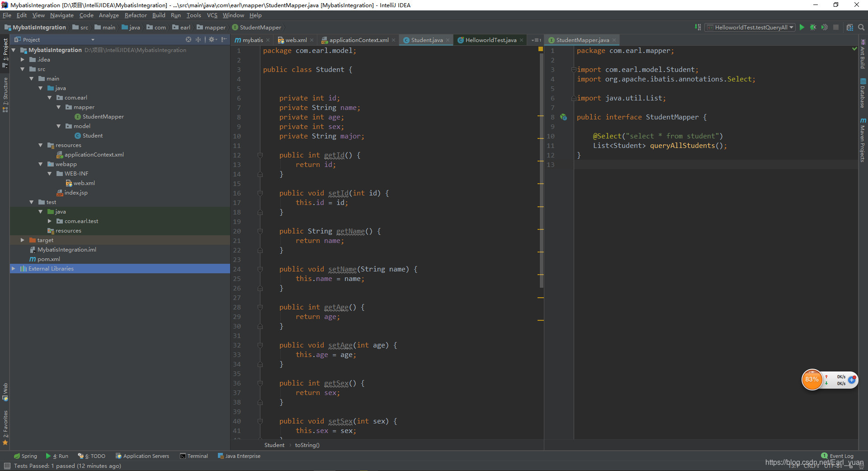Open the Refactor menu
Viewport: 868px width, 471px height.
136,15
